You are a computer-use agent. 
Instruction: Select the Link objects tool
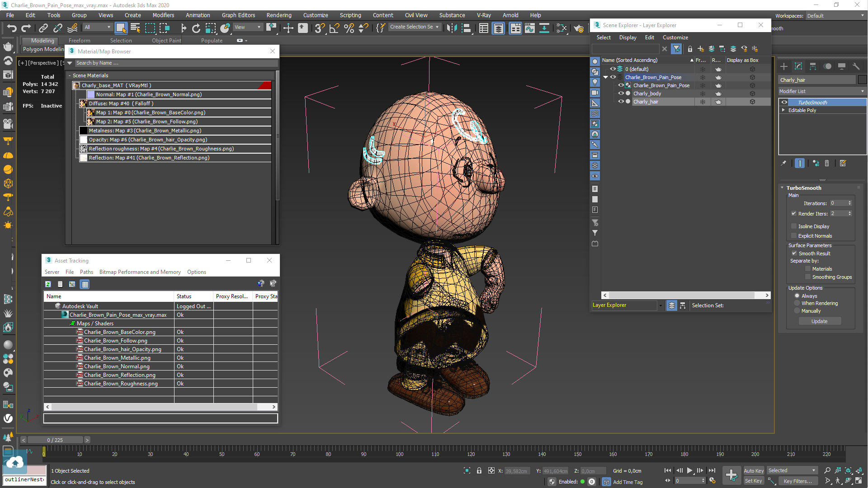point(43,28)
